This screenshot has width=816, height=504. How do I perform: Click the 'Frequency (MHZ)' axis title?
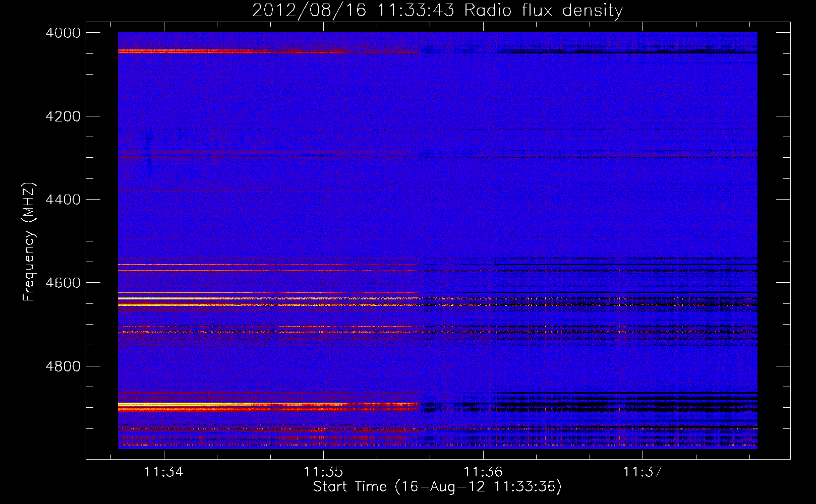[29, 242]
